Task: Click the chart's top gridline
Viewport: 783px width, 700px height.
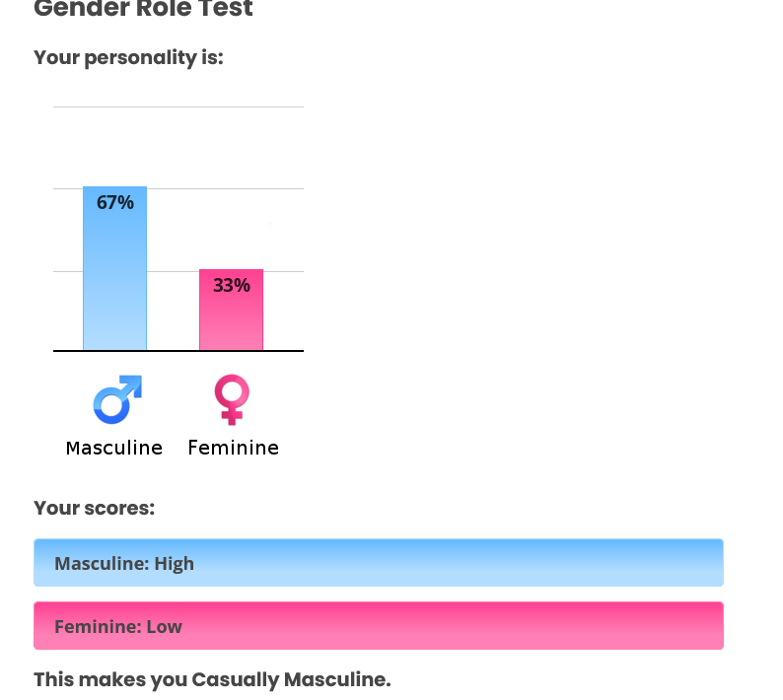Action: (x=178, y=106)
